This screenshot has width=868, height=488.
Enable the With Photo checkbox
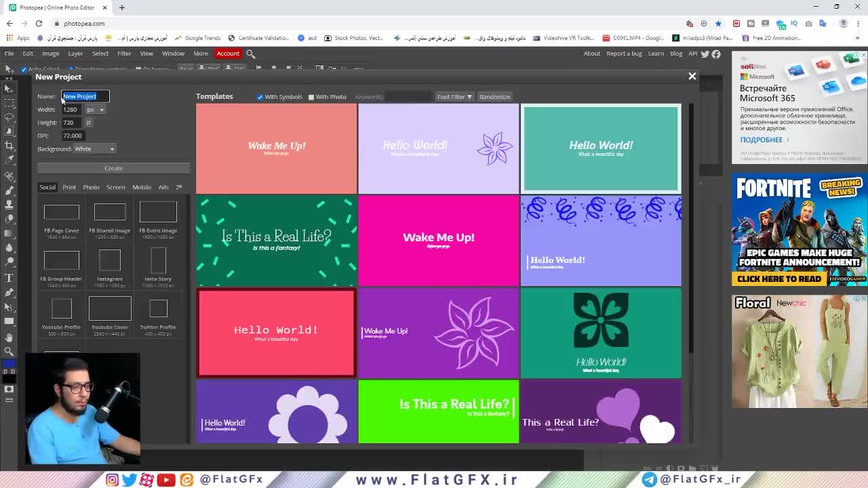(311, 97)
